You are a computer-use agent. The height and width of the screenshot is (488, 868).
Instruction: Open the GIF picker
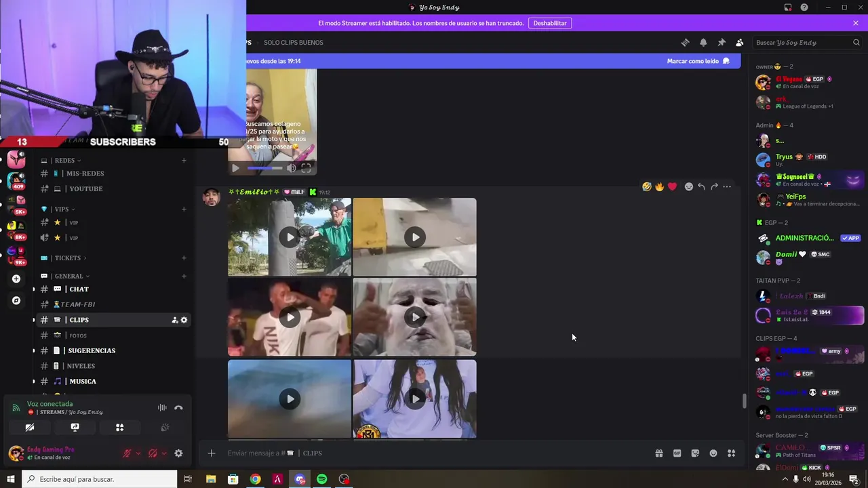coord(677,453)
